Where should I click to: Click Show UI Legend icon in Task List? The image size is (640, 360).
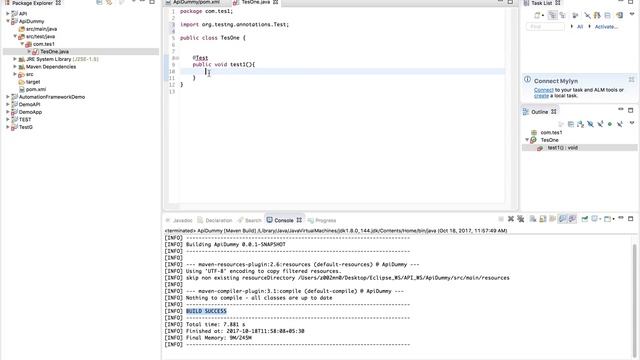pos(620,16)
